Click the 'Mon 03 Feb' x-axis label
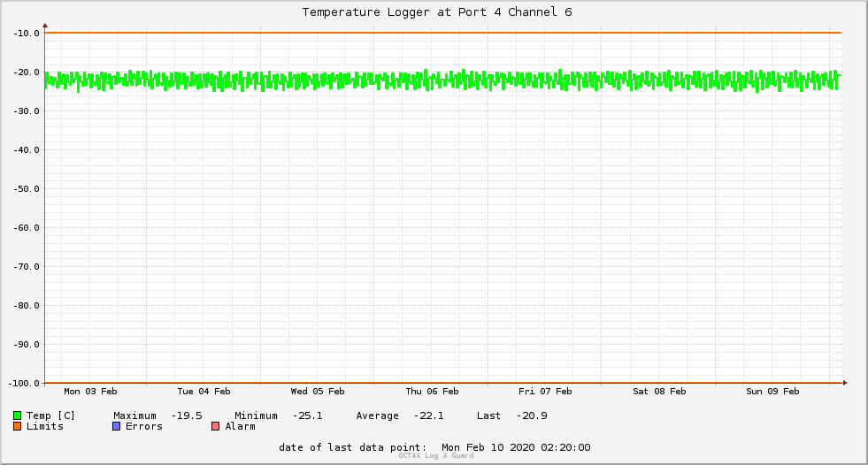Screen dimensions: 868x465 tap(90, 392)
